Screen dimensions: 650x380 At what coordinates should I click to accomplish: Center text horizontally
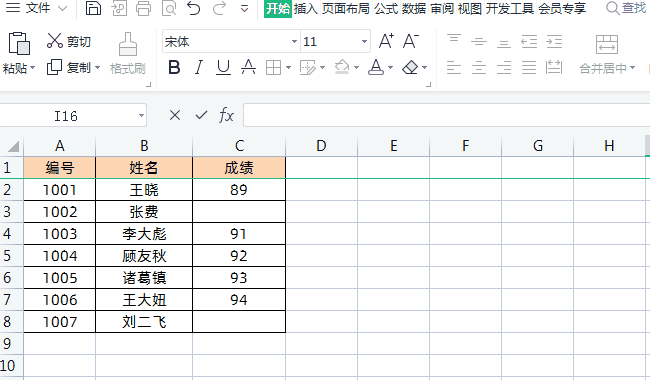coord(479,67)
